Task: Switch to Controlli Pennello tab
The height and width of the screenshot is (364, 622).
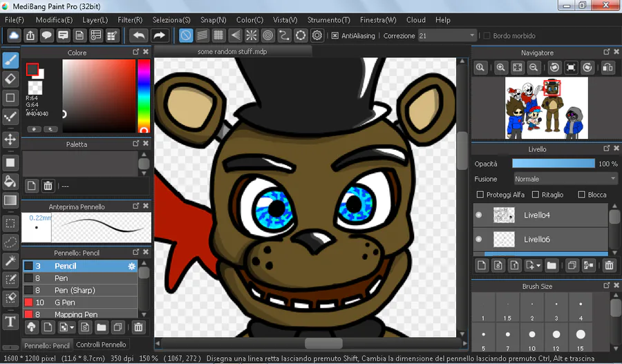Action: pyautogui.click(x=101, y=345)
